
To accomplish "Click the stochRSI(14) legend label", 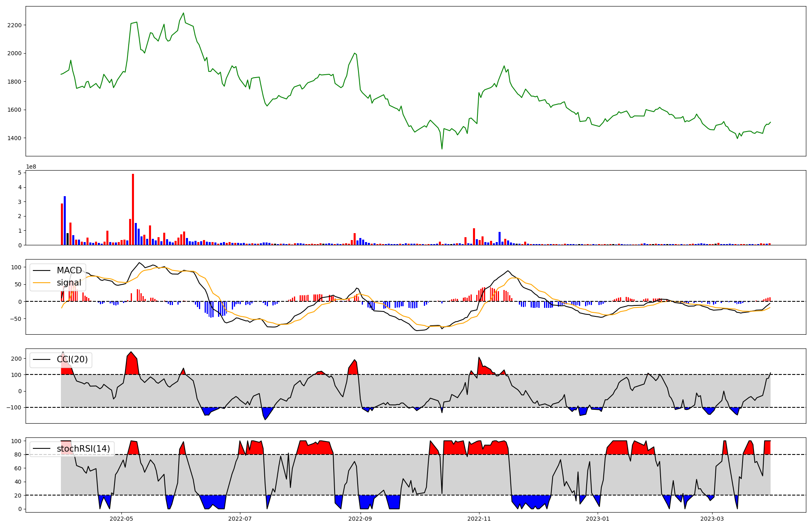I will (83, 449).
